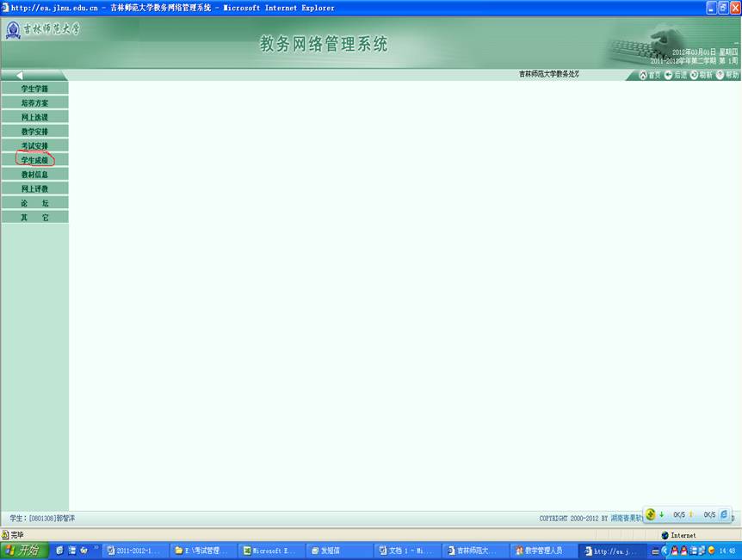
Task: Open the 教学安排 sidebar item
Action: point(34,132)
